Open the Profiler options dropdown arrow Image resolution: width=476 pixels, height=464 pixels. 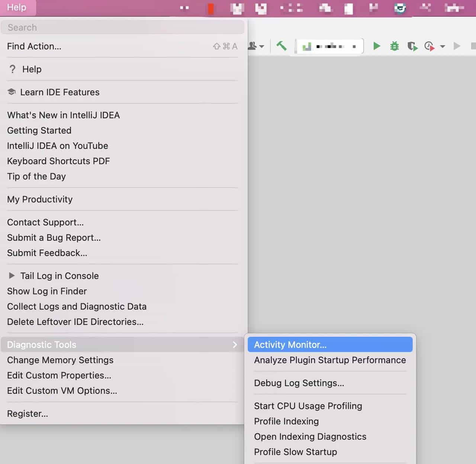[443, 47]
